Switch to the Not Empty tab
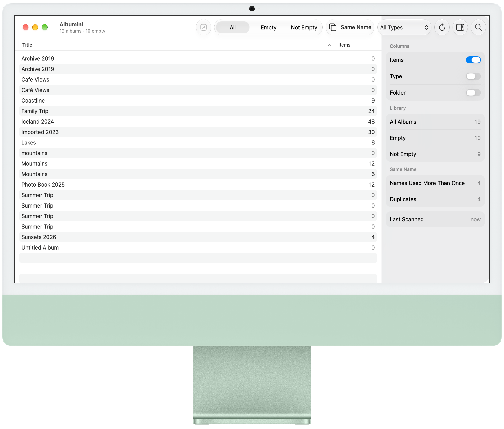504x429 pixels. (x=304, y=27)
